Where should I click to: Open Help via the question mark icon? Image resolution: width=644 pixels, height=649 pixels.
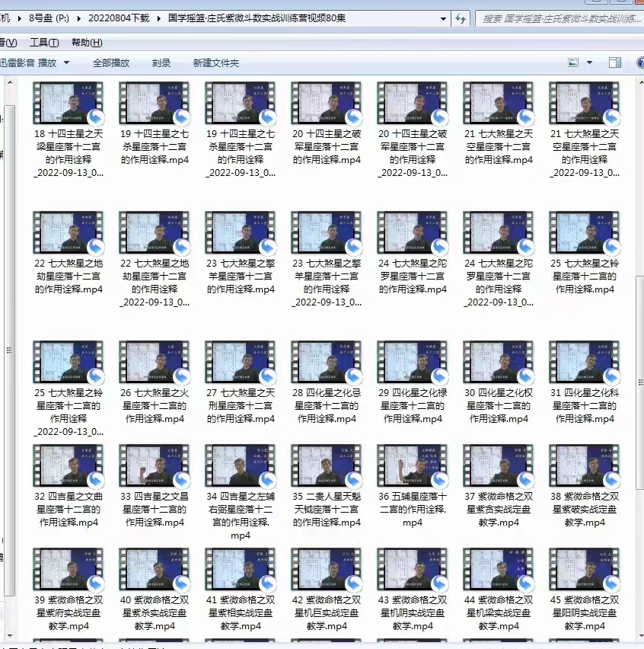point(639,62)
